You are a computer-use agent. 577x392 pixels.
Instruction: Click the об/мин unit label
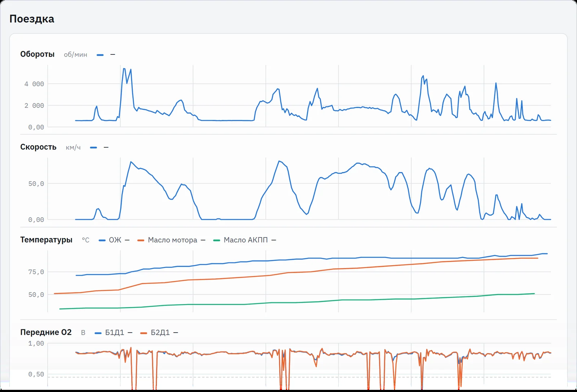tap(75, 55)
